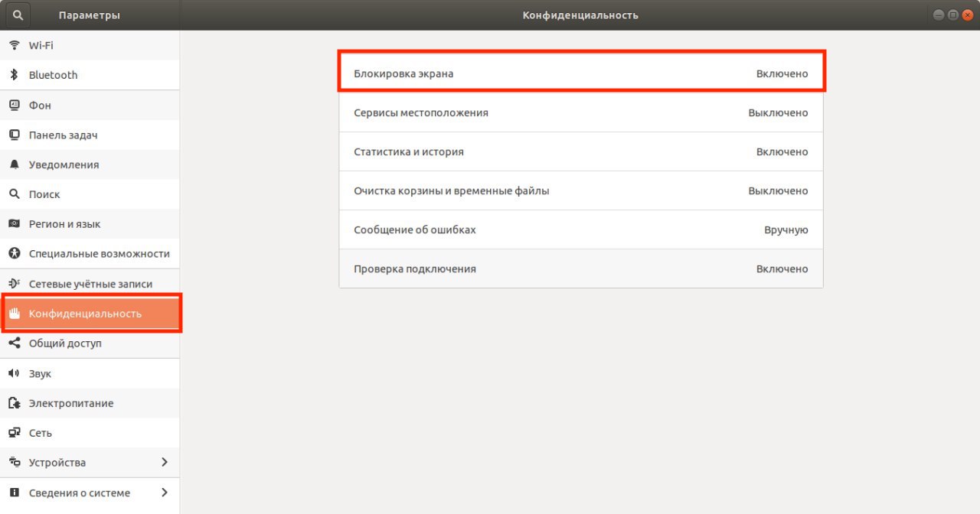Click the Bluetooth icon in sidebar

pyautogui.click(x=14, y=75)
